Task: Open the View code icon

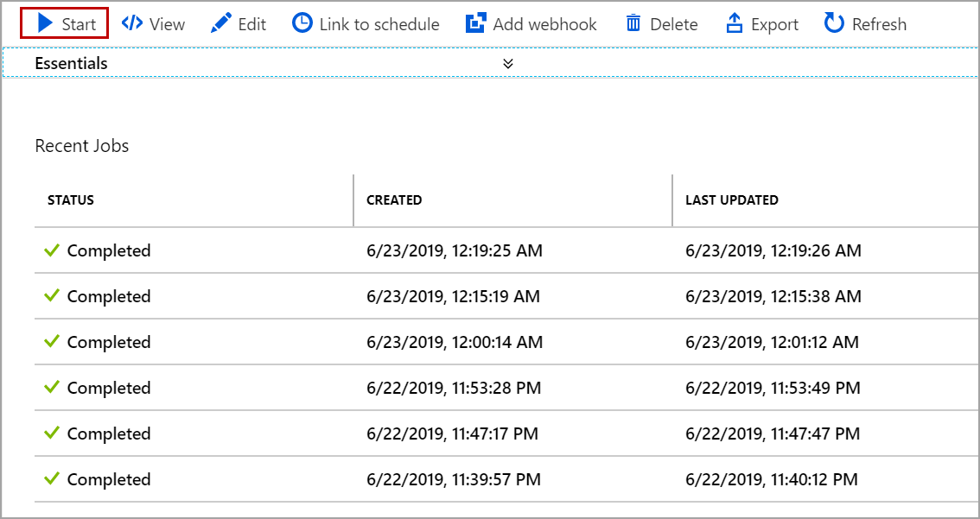Action: (132, 23)
